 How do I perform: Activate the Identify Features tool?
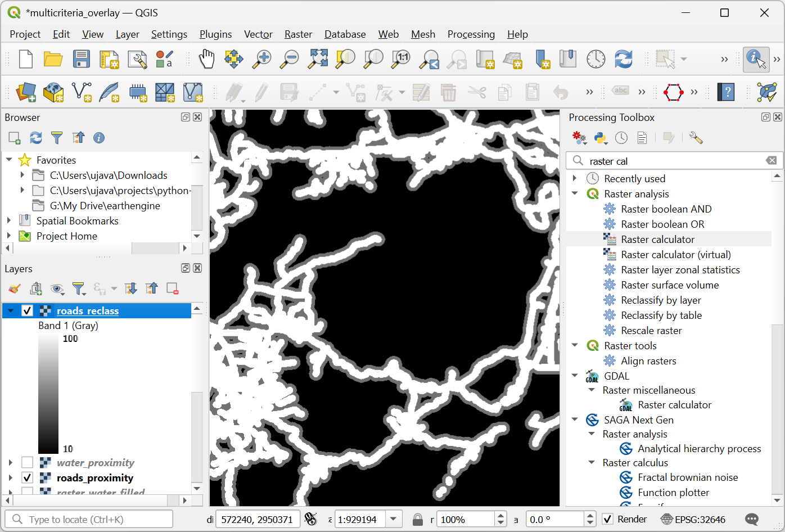coord(755,59)
